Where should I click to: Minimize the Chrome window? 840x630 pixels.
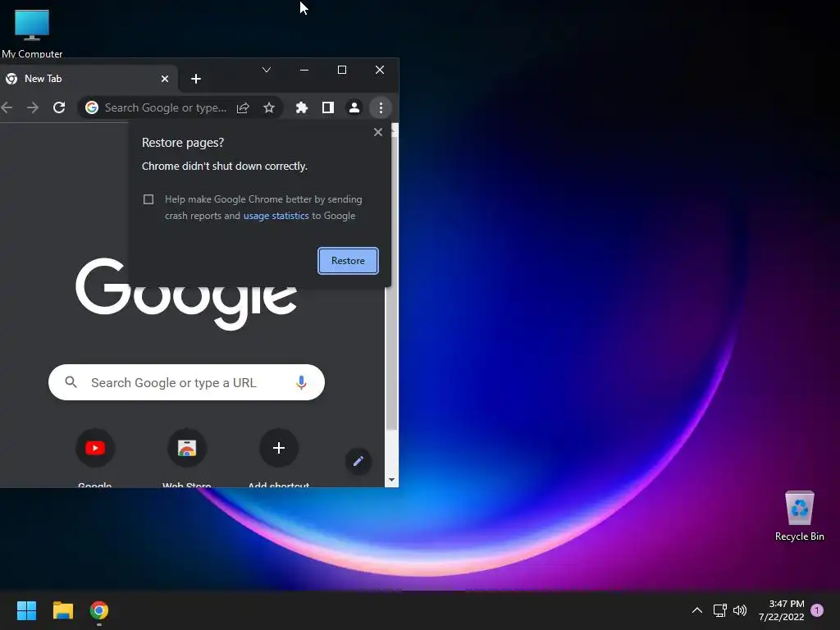click(x=304, y=70)
